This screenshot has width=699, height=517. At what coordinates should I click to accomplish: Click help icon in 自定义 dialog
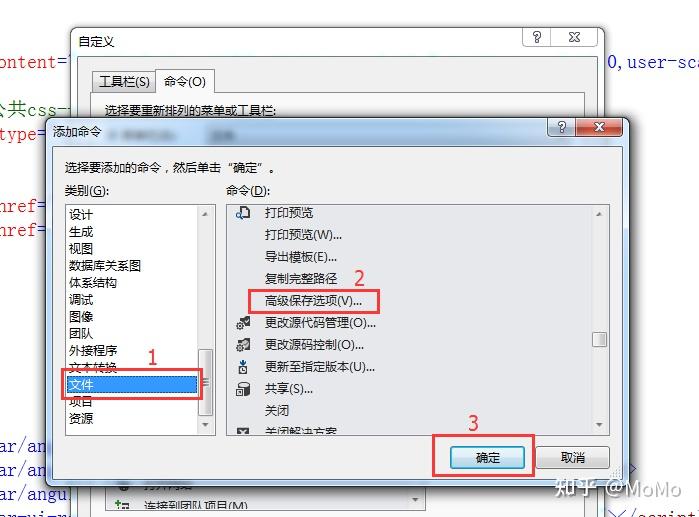[537, 37]
